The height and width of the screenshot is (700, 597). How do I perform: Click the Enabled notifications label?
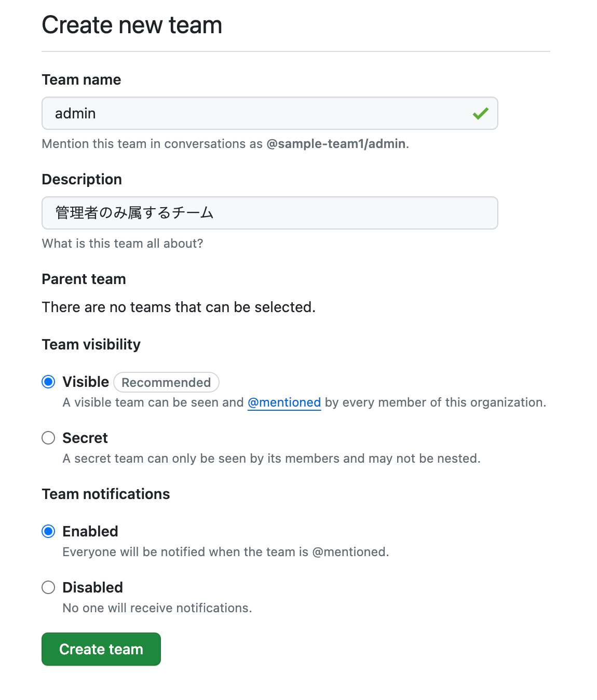pyautogui.click(x=90, y=531)
